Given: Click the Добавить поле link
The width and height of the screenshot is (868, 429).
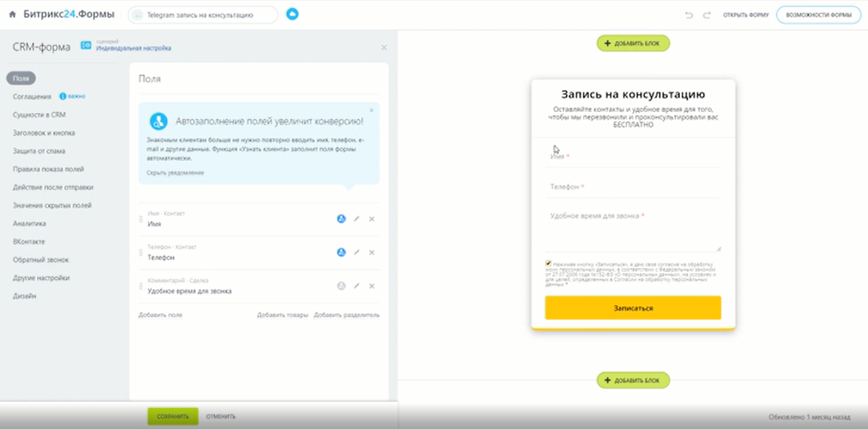Looking at the screenshot, I should (160, 315).
